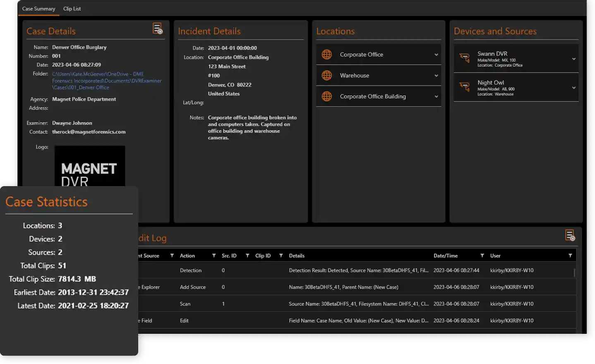
Task: Click the agency Magnet Police Department
Action: point(84,99)
